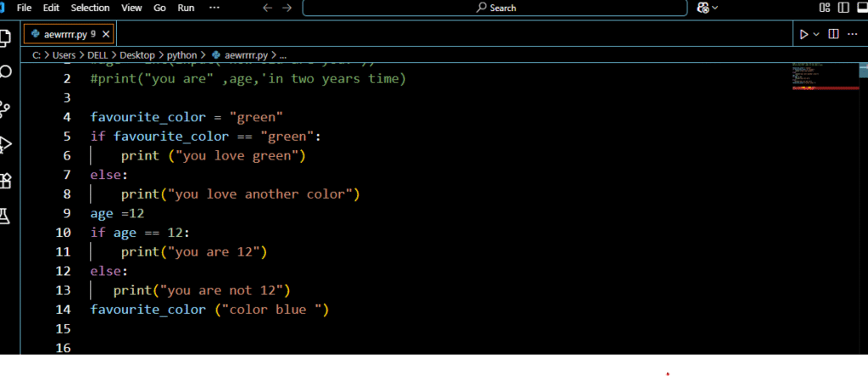The height and width of the screenshot is (376, 868).
Task: Open the Explorer view in activity bar
Action: point(5,37)
